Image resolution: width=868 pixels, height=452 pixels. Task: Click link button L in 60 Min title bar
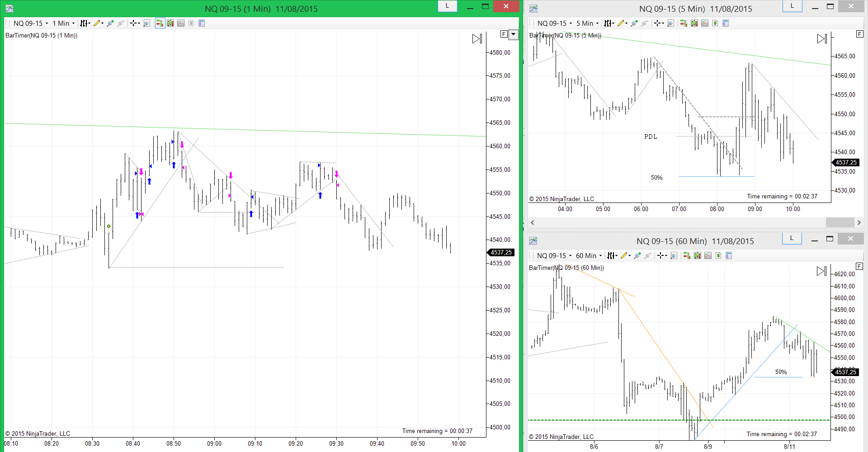[x=792, y=238]
